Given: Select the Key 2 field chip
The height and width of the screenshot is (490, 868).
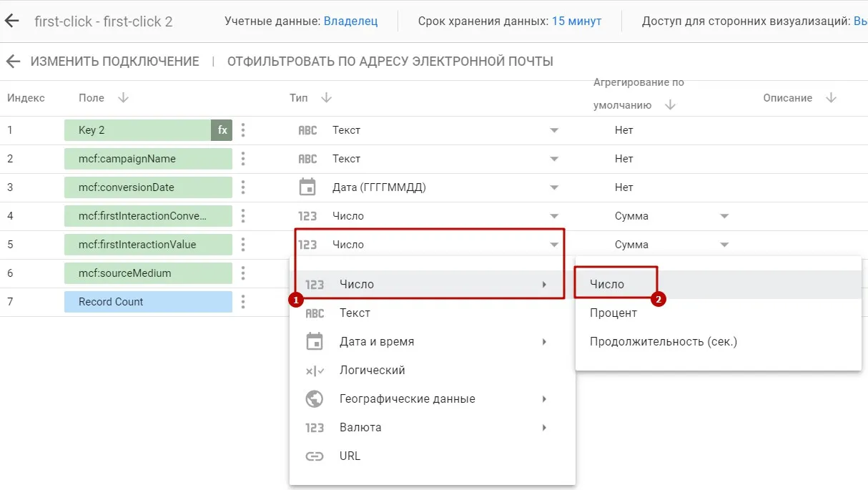Looking at the screenshot, I should pyautogui.click(x=138, y=130).
